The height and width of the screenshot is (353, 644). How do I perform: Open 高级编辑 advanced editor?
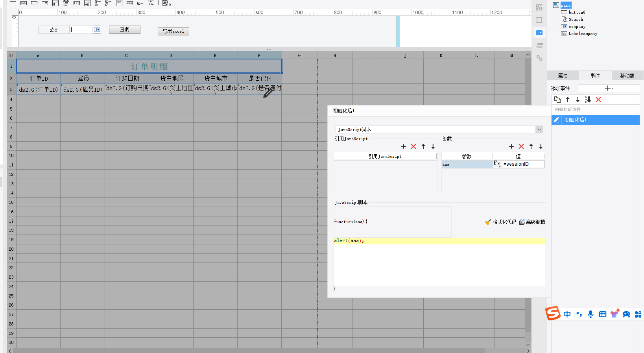click(532, 222)
